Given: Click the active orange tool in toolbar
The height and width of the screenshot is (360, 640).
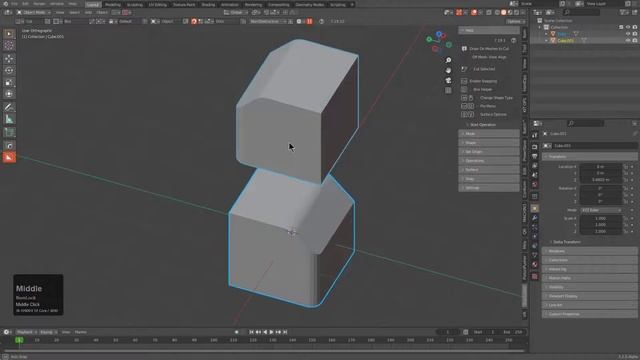Looking at the screenshot, I should pyautogui.click(x=9, y=158).
